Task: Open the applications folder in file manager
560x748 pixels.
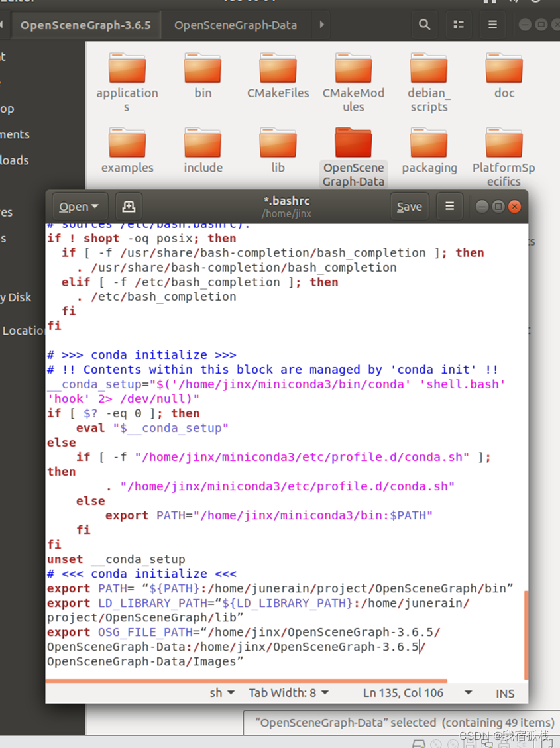Action: point(127,83)
